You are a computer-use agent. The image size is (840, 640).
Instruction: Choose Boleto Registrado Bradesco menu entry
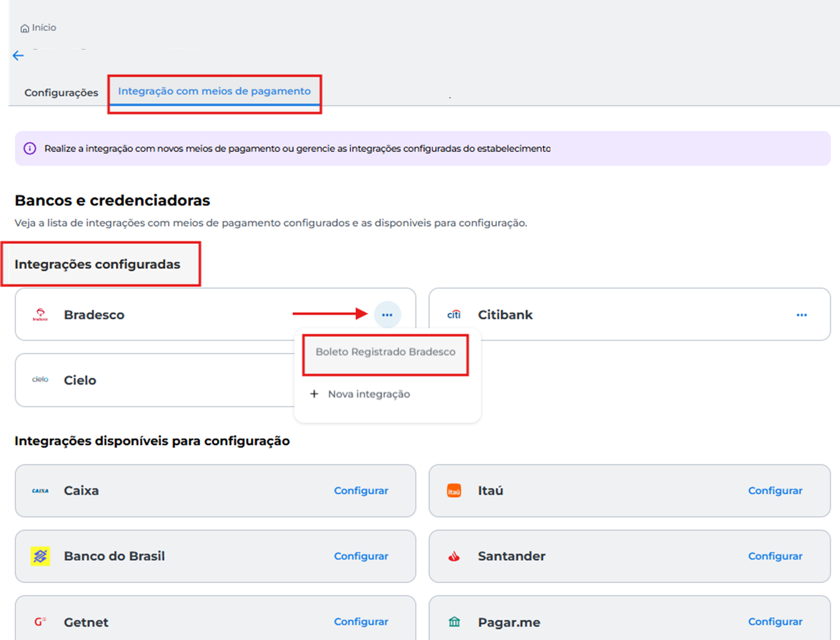(x=385, y=352)
